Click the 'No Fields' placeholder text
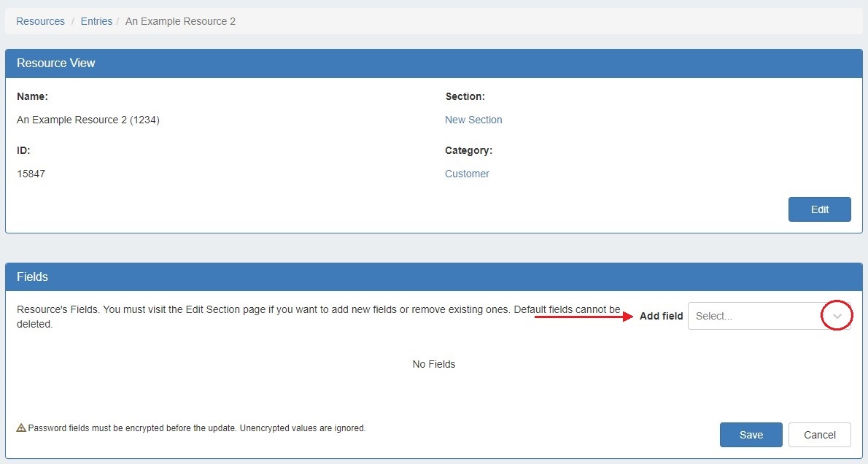Screen dimensions: 868x464 point(433,364)
